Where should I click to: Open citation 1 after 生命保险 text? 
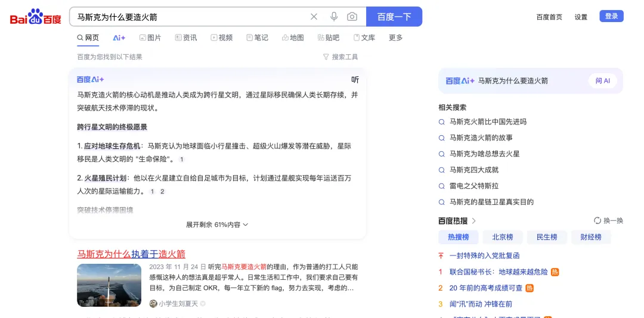click(x=182, y=159)
